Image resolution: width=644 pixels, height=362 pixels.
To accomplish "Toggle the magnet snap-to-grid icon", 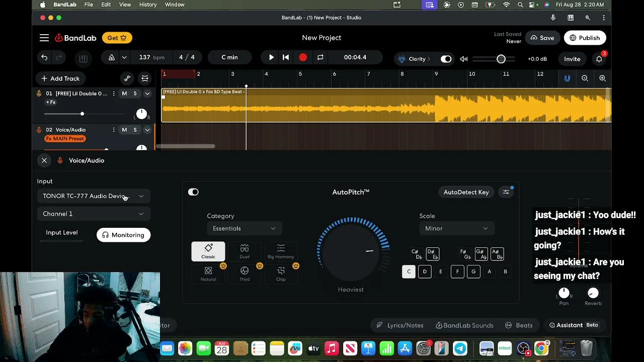I will point(567,78).
